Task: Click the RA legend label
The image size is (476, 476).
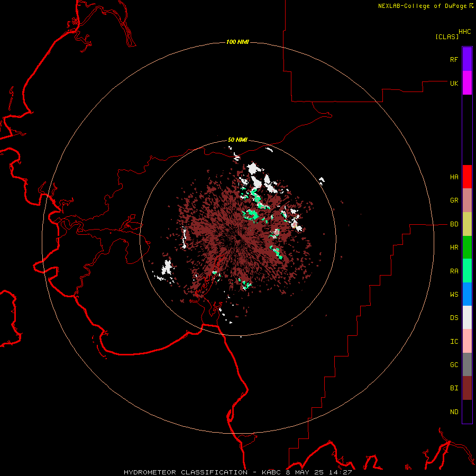Action: [454, 271]
